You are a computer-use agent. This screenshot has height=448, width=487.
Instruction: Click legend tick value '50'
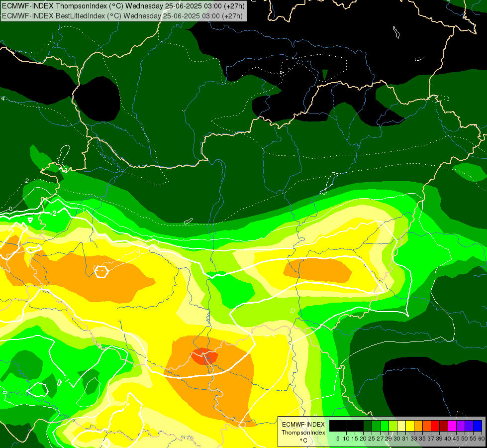(x=465, y=439)
